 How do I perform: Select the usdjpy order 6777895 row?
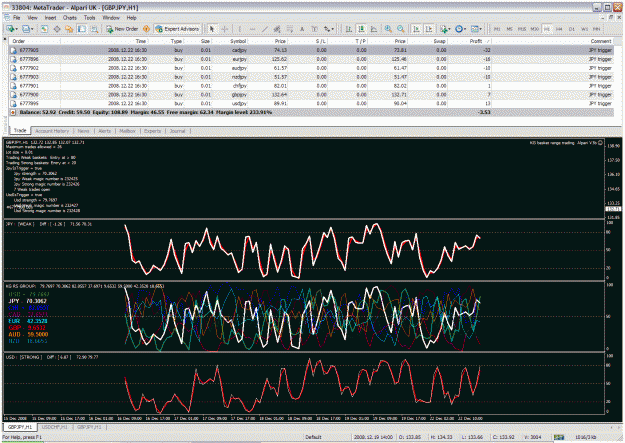311,103
